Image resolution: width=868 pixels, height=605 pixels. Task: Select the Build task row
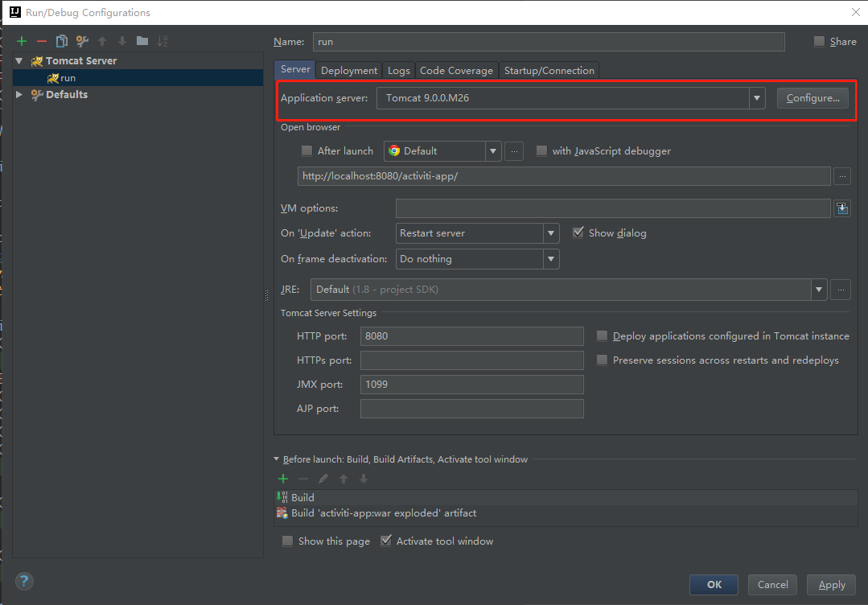coord(566,498)
